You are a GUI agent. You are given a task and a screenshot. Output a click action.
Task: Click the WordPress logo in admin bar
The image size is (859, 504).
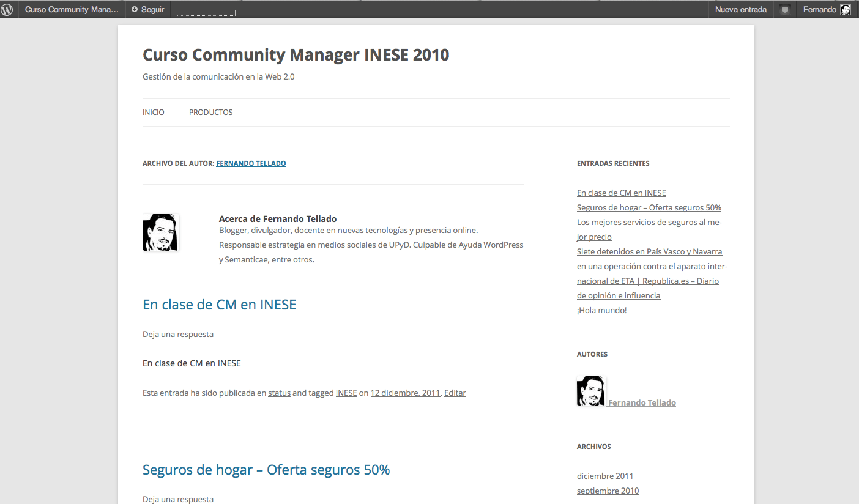tap(7, 10)
